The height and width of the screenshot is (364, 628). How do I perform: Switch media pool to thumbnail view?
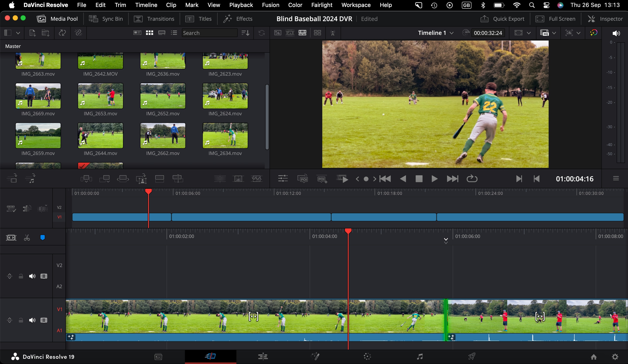[150, 33]
